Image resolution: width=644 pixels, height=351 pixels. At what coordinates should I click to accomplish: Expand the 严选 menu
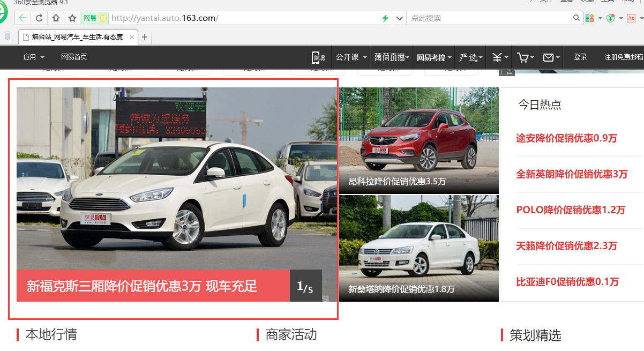[x=471, y=57]
